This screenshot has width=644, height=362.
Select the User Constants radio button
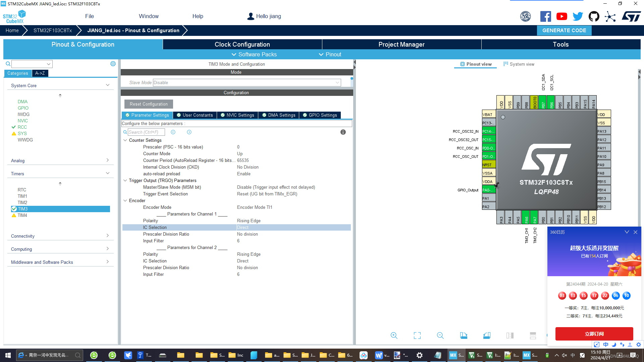tap(195, 115)
